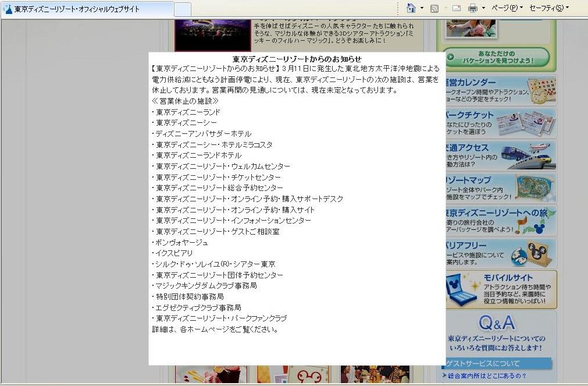Click ・エグゼクティブクラブ事務局 entry
Screen dimensions: 588x386
pyautogui.click(x=197, y=307)
